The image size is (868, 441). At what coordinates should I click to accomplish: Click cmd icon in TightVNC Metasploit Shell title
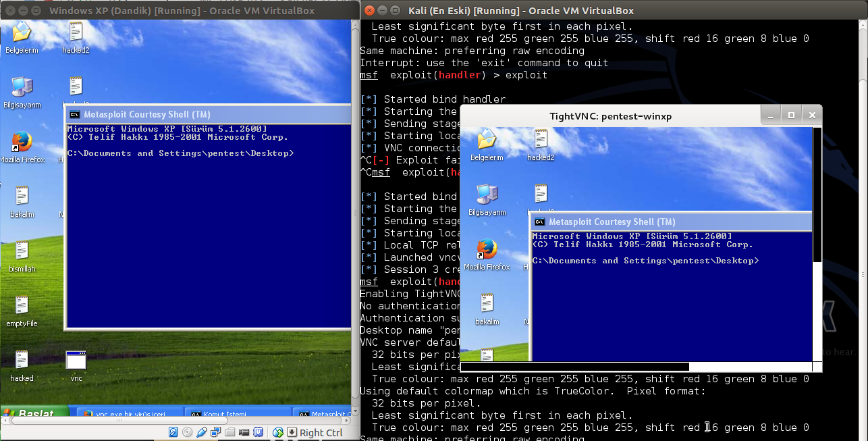pyautogui.click(x=540, y=222)
